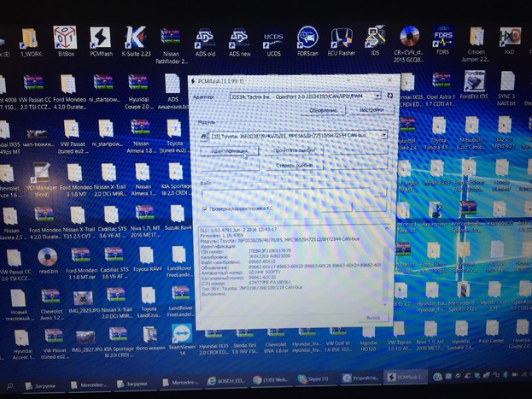Launch UCDS application icon
This screenshot has height=399, width=532.
point(273,38)
